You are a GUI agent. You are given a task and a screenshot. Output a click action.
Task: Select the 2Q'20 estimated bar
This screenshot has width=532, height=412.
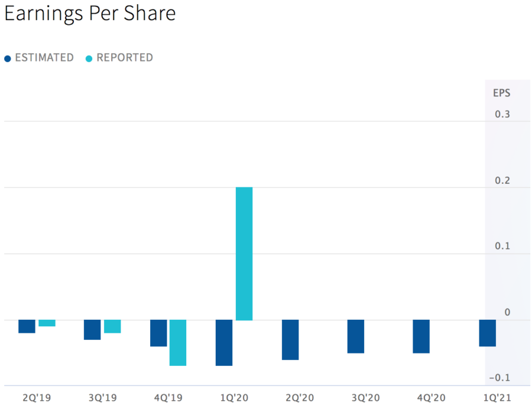[x=290, y=340]
